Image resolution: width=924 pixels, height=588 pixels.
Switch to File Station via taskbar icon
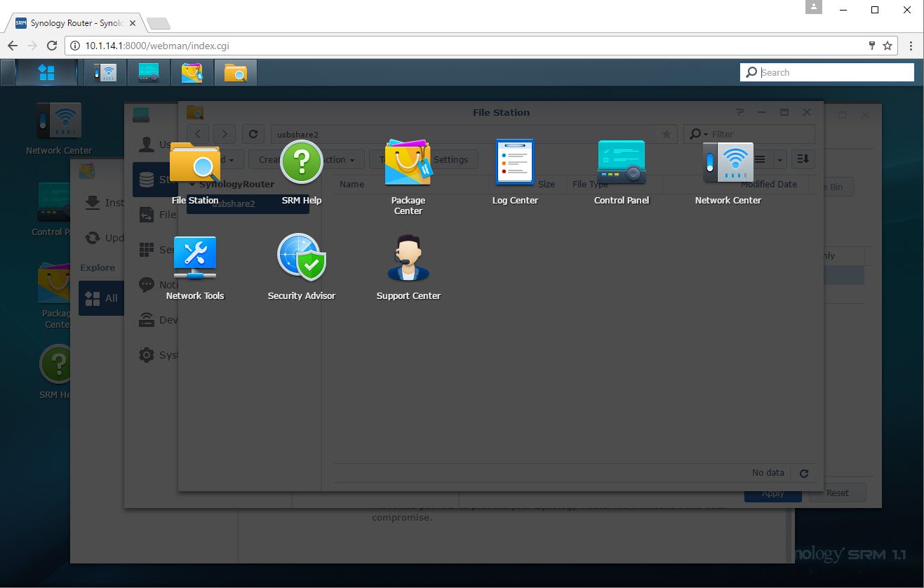235,72
